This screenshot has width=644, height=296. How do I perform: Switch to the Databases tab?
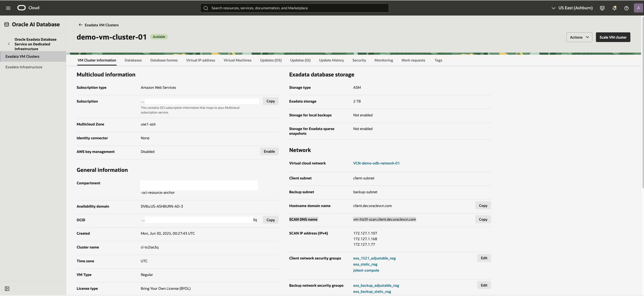click(133, 60)
